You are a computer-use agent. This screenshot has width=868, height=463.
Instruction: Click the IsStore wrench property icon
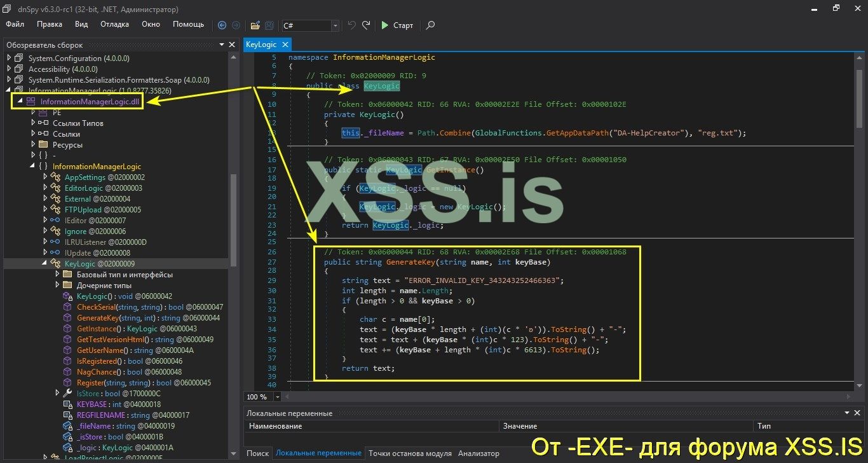tap(67, 393)
